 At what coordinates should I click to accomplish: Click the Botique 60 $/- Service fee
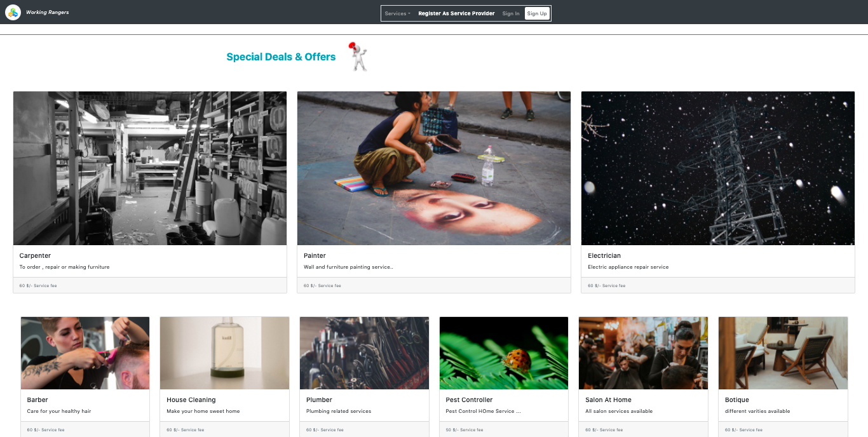click(743, 430)
